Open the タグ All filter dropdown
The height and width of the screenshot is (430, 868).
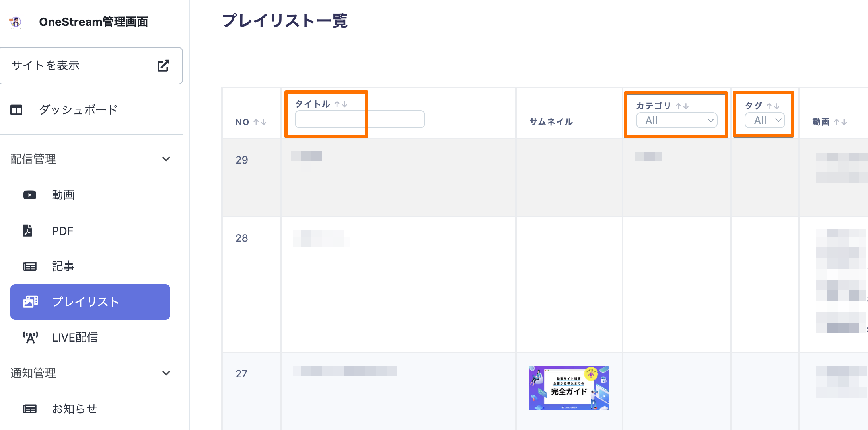coord(765,120)
